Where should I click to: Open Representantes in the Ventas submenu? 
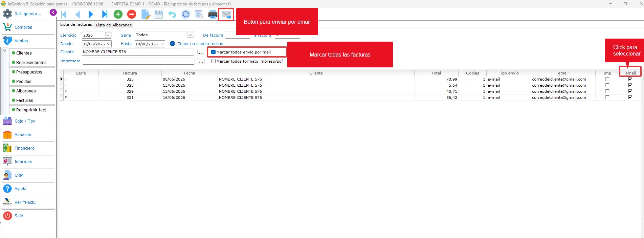pyautogui.click(x=32, y=62)
